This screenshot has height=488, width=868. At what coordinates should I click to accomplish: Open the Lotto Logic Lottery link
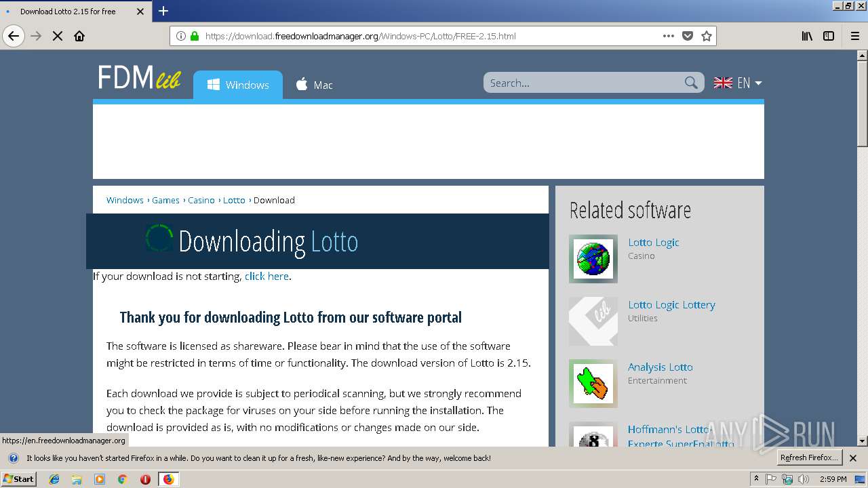671,304
